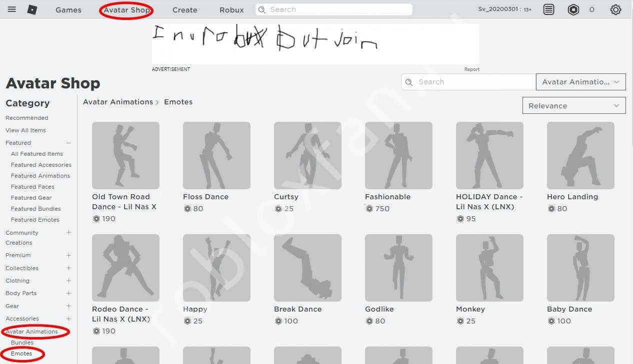Click the magnifier in Avatar Shop search
The height and width of the screenshot is (364, 633).
409,82
